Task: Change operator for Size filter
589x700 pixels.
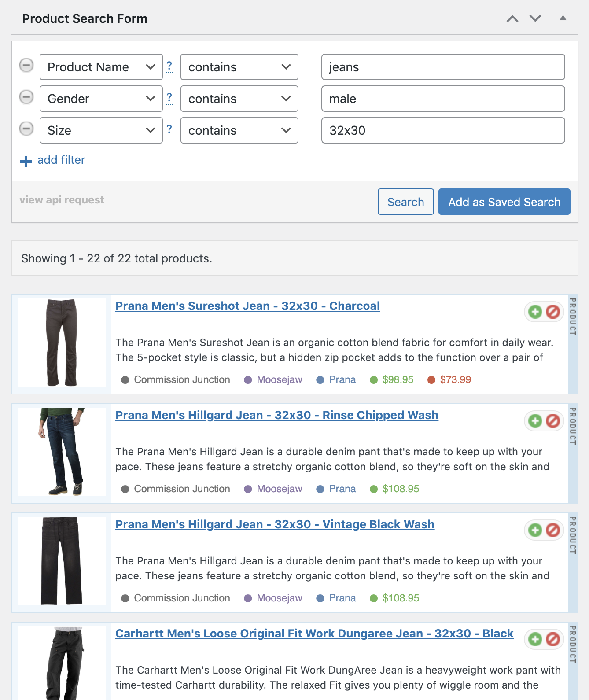Action: (x=239, y=130)
